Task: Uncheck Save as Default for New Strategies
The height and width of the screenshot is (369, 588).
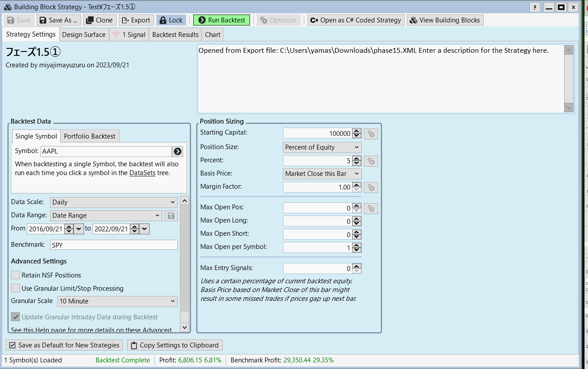Action: click(12, 345)
